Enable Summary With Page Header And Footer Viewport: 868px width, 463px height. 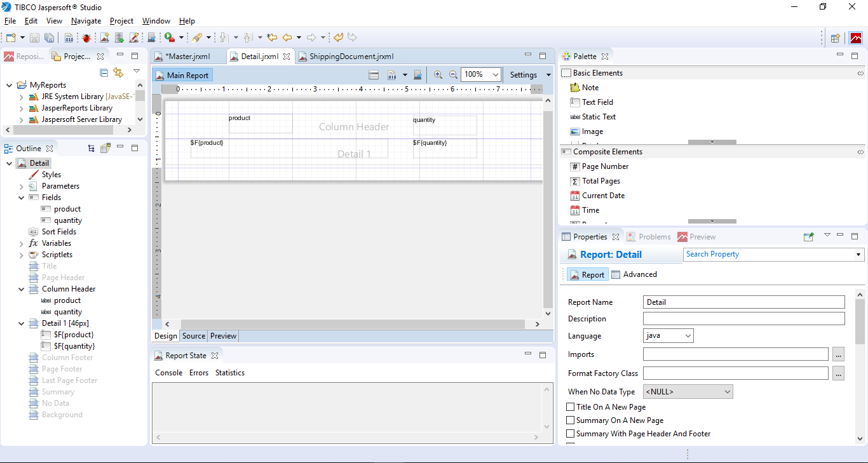tap(570, 433)
